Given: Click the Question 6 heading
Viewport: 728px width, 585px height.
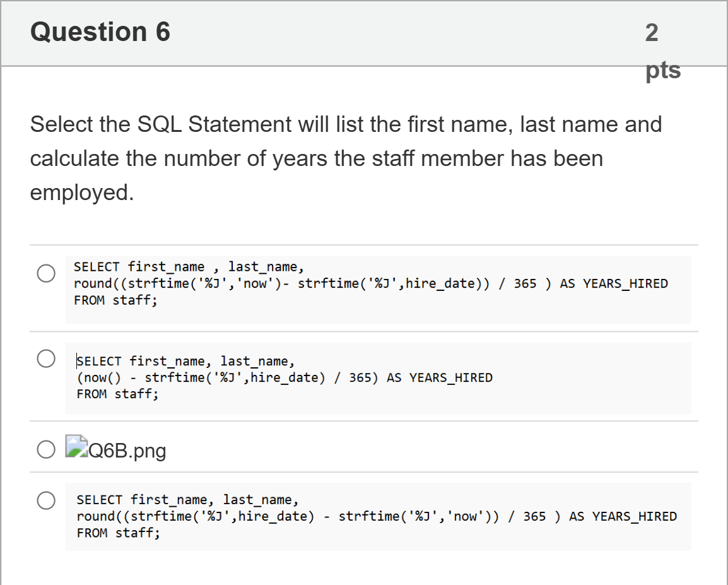Looking at the screenshot, I should 100,32.
